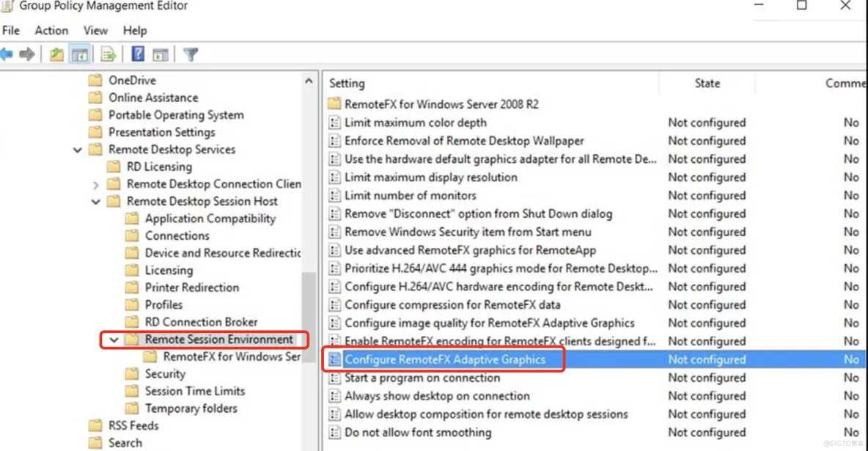Image resolution: width=868 pixels, height=451 pixels.
Task: Select Online Assistance in the tree
Action: [x=153, y=98]
